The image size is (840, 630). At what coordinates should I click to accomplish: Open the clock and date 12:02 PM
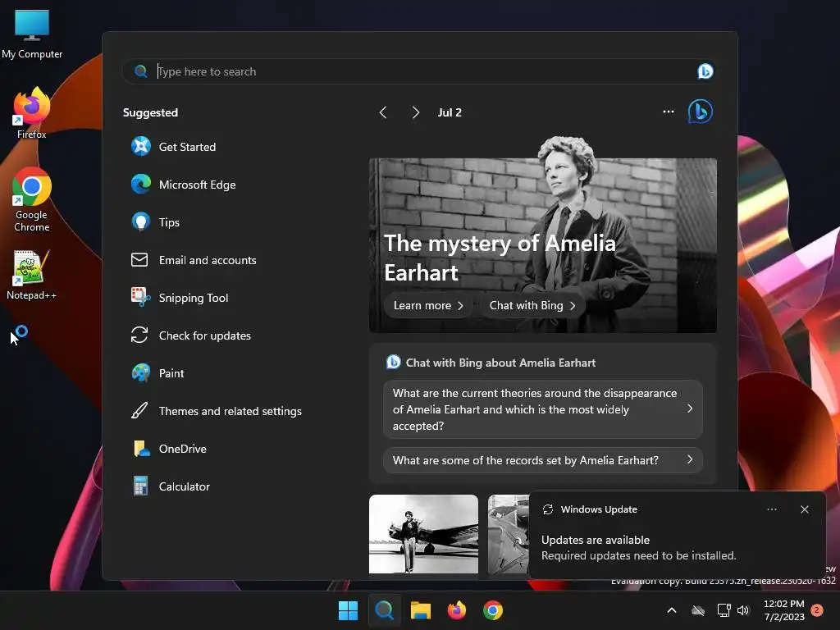coord(784,610)
